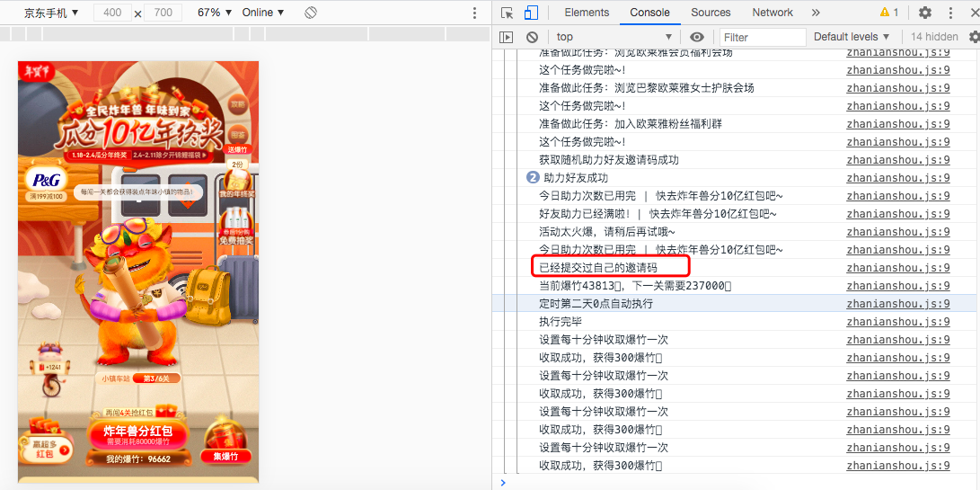980x490 pixels.
Task: Click the orange beast character
Action: 133,291
